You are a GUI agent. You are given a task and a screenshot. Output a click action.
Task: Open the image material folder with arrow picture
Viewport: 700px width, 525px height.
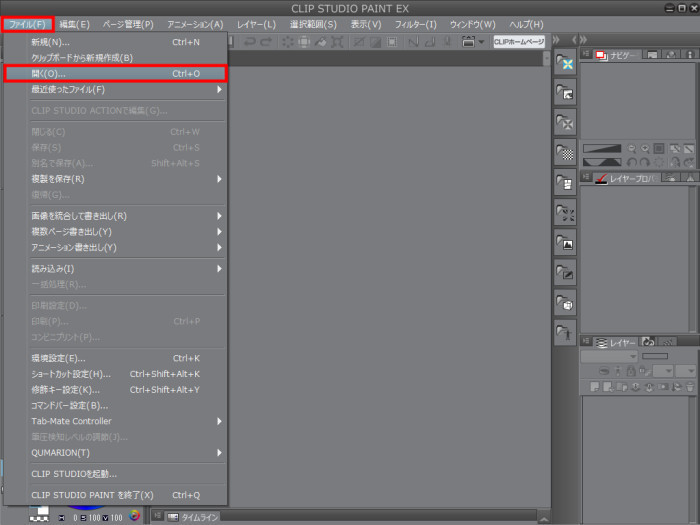565,92
